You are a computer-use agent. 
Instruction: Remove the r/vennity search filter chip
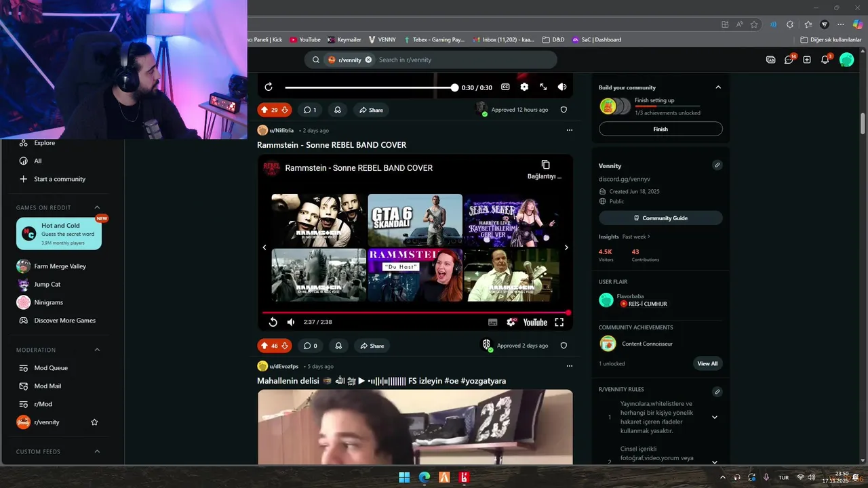368,60
